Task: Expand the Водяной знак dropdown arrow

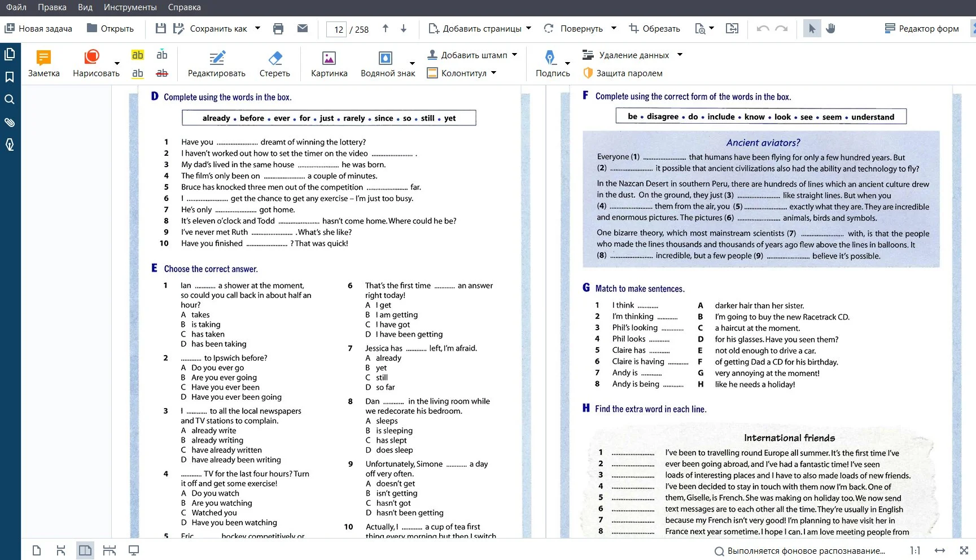Action: pos(412,63)
